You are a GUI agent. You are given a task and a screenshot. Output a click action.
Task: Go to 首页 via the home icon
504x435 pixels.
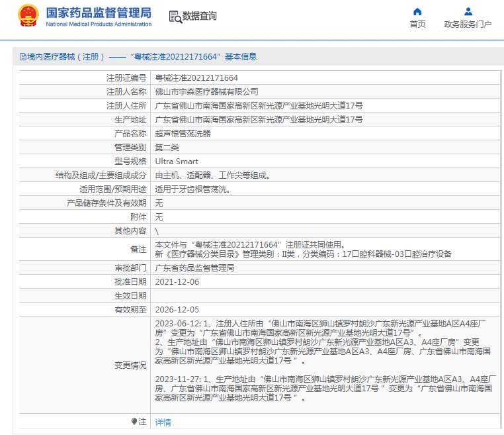tap(417, 12)
